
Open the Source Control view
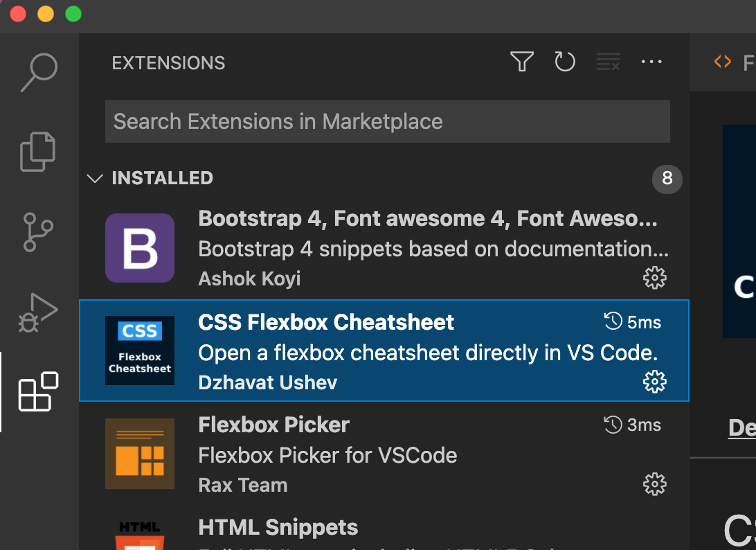[x=38, y=232]
